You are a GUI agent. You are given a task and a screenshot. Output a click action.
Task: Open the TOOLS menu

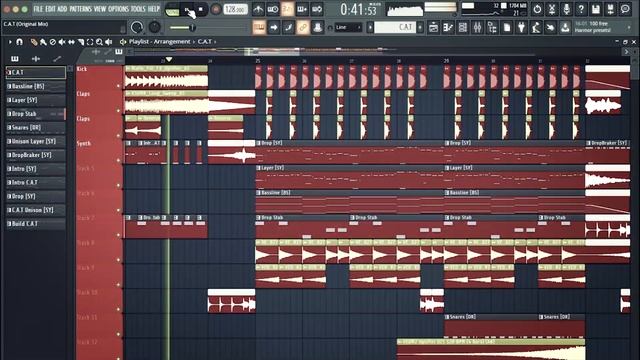(x=138, y=9)
